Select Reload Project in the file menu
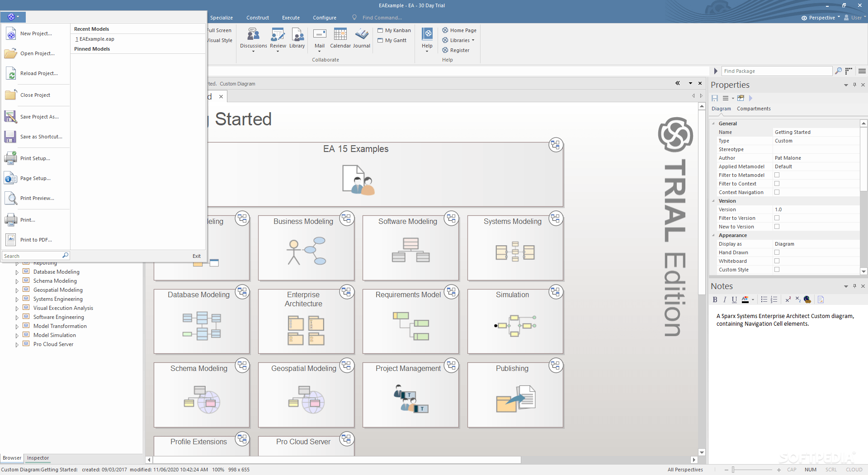 click(x=36, y=73)
